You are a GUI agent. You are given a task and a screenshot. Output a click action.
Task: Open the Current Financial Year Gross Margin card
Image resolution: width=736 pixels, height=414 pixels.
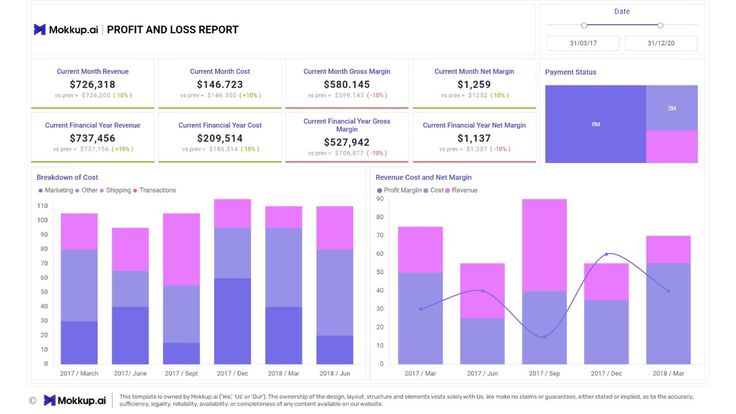pos(347,138)
